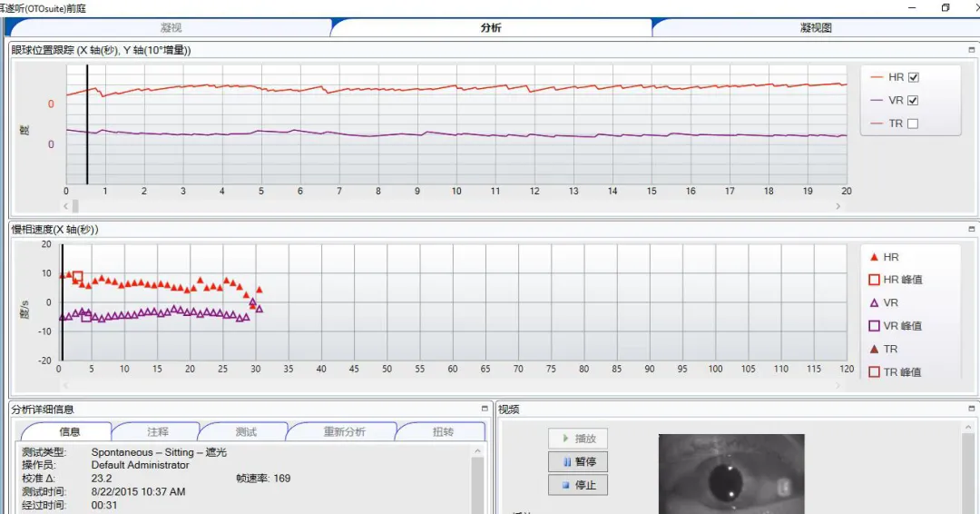Click the test time 8/22/2015 10:37 AM
The image size is (980, 514).
pyautogui.click(x=138, y=492)
